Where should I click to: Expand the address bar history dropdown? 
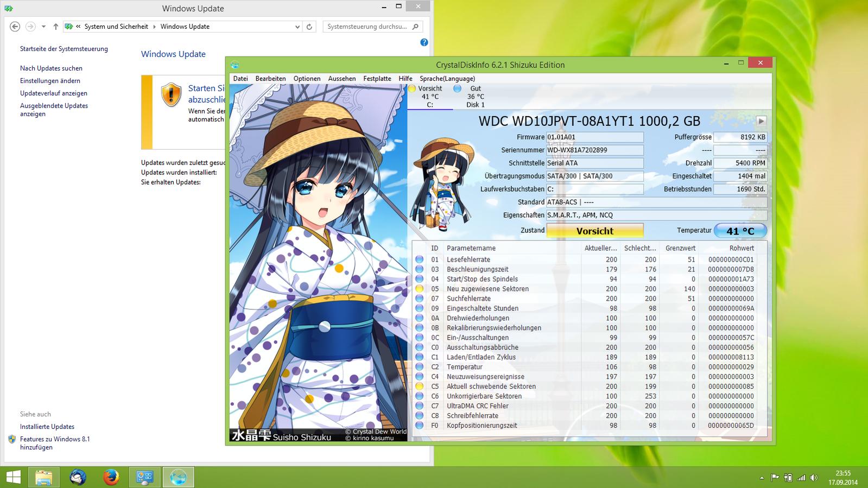pos(297,27)
